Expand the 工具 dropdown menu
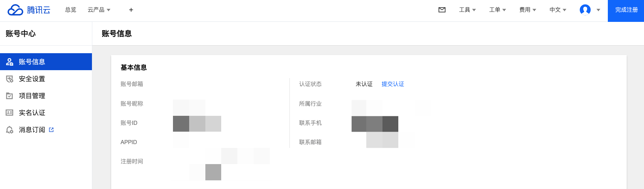The height and width of the screenshot is (189, 644). coord(467,10)
